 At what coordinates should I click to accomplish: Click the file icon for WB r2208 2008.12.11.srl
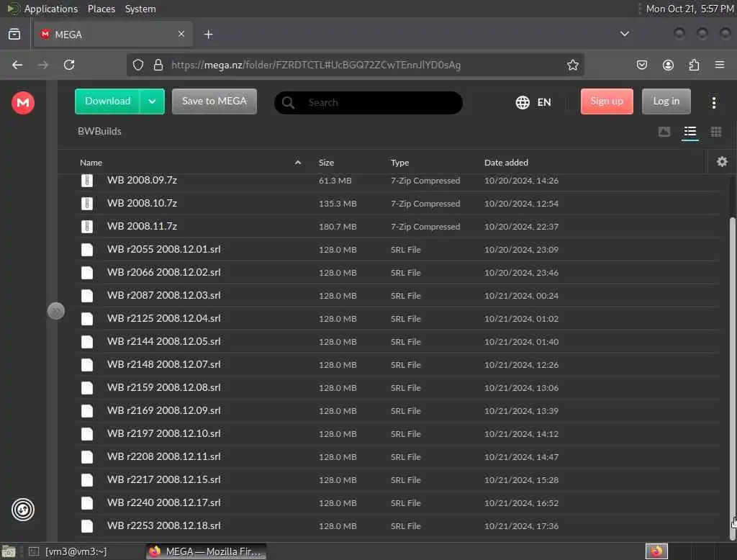pos(87,456)
